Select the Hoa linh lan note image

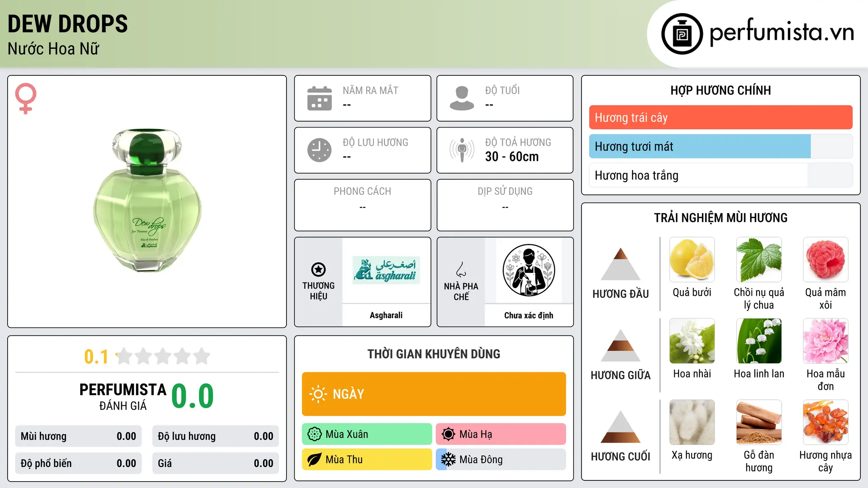[x=759, y=341]
